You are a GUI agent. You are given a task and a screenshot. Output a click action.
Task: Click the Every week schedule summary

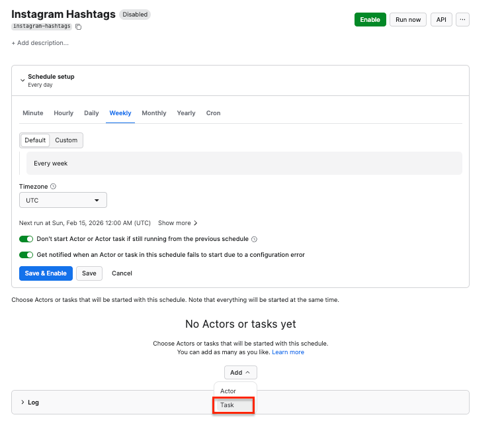244,164
